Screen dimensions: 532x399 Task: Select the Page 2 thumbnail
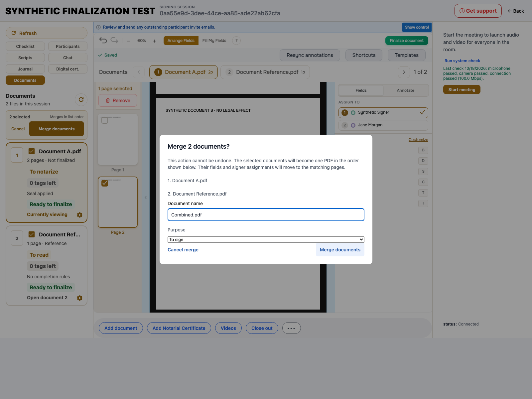point(118,202)
